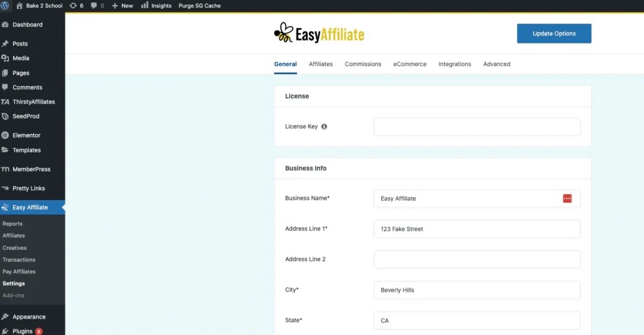
Task: Open the eCommerce settings tab
Action: (410, 64)
